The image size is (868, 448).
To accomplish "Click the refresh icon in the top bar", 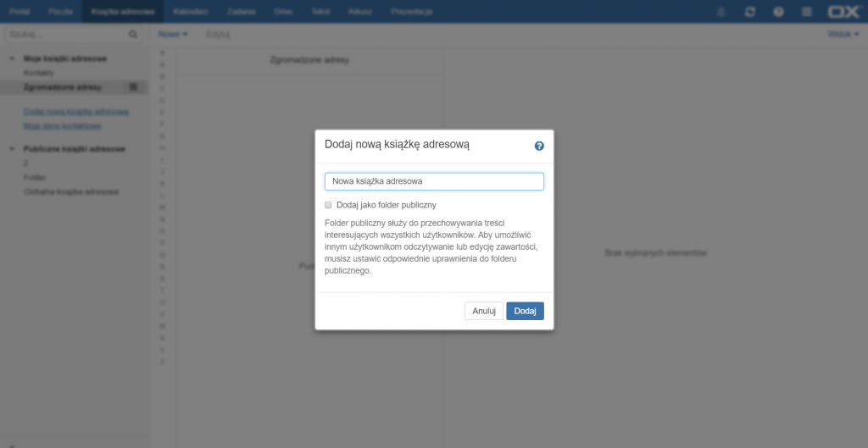I will (749, 12).
